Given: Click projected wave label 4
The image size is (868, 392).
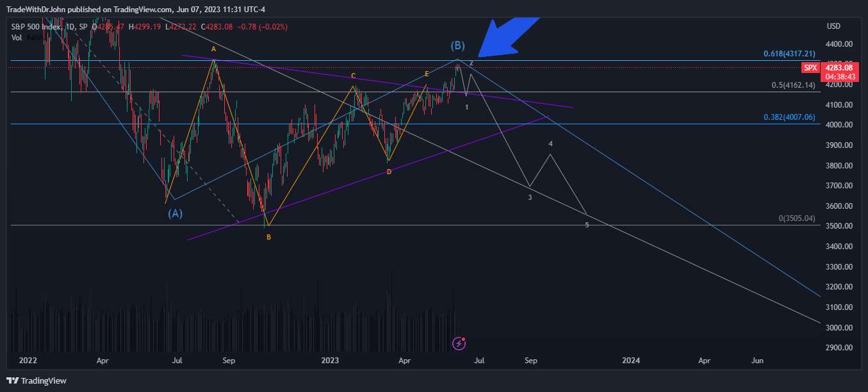Looking at the screenshot, I should (x=550, y=143).
